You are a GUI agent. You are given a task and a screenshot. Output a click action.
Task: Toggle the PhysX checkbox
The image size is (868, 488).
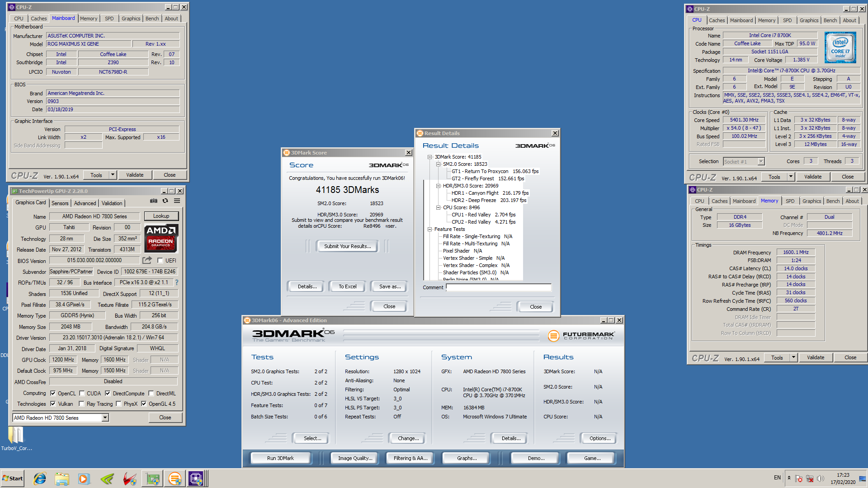coord(118,404)
